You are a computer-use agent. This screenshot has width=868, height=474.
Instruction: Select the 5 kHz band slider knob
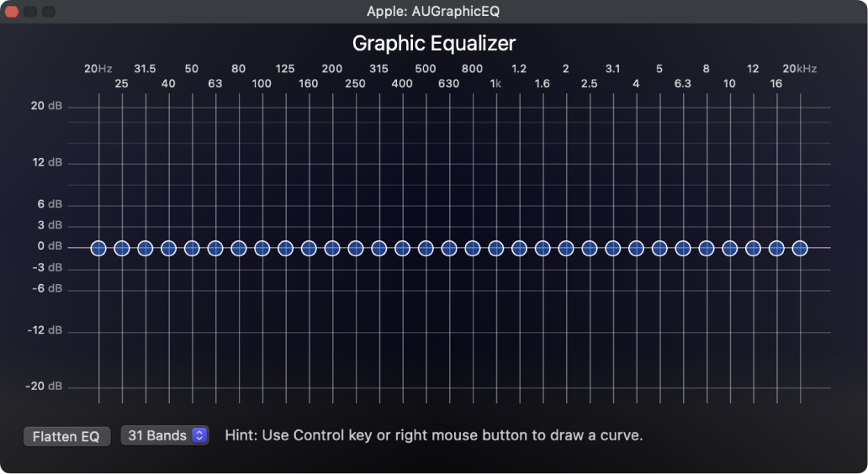click(659, 248)
